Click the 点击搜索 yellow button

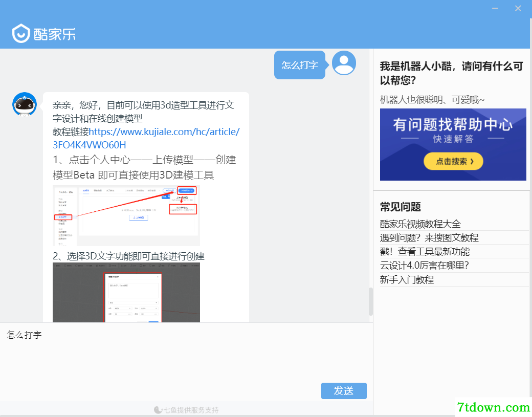click(x=453, y=161)
